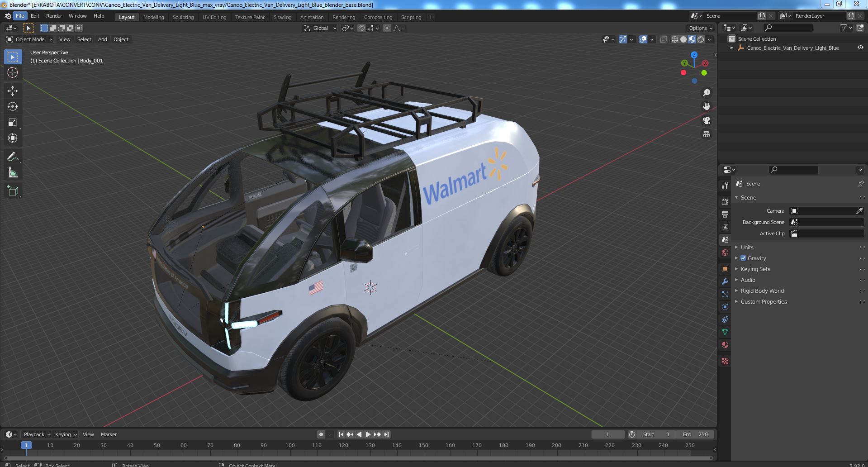This screenshot has width=868, height=467.
Task: Open the View Layer properties tab
Action: [x=725, y=227]
